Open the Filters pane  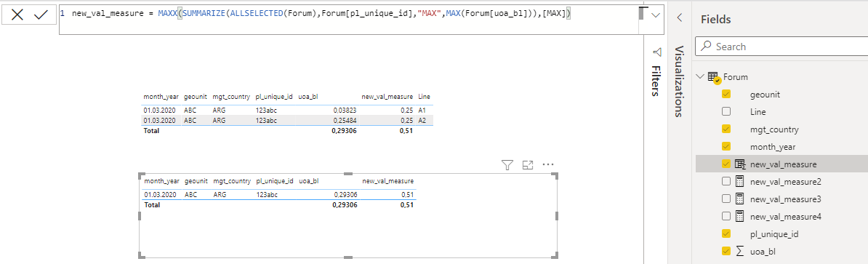656,81
